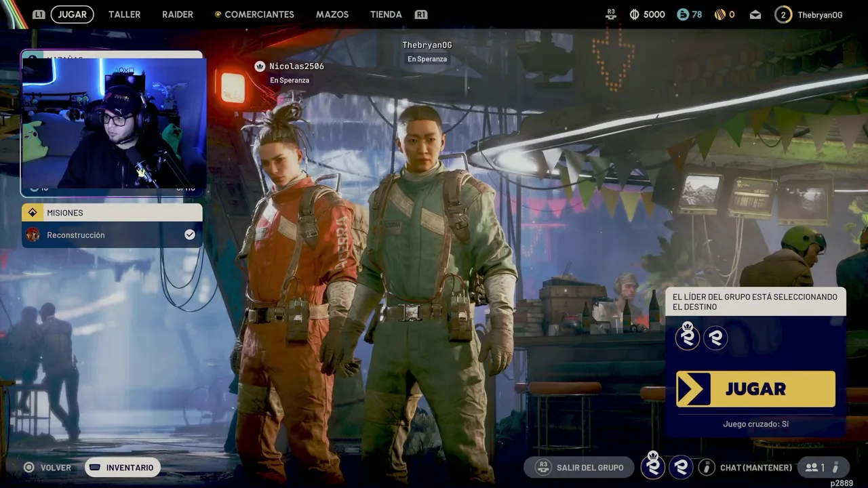Open the mail envelope icon
Screen dimensions: 868x488
(755, 14)
